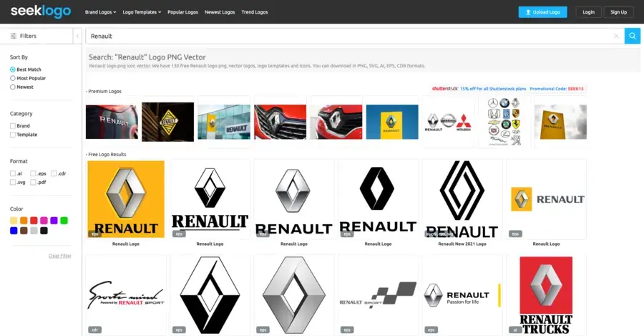
Task: Open the Brand Logos dropdown menu
Action: 100,12
